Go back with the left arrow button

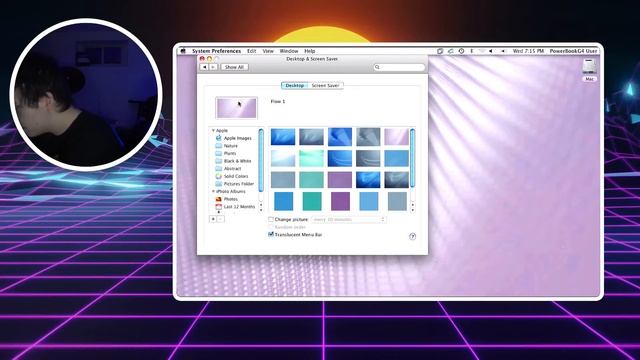click(x=204, y=67)
